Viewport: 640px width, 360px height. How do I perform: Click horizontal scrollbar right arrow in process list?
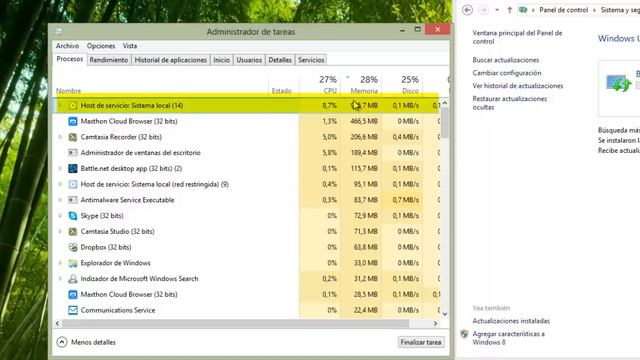tap(436, 323)
